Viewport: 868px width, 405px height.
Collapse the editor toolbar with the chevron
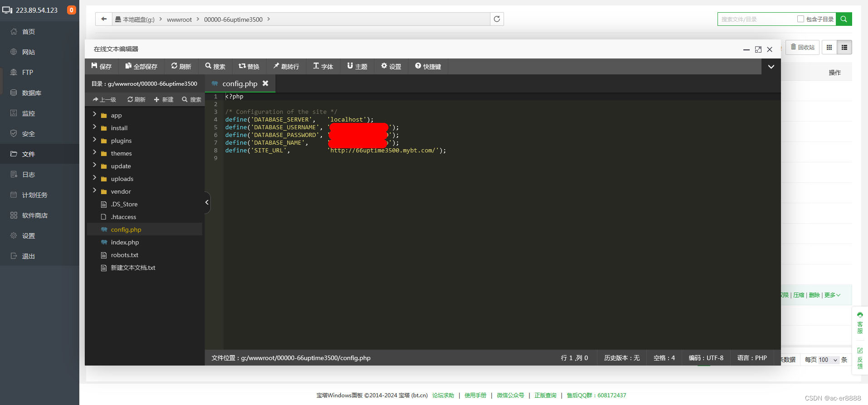771,67
